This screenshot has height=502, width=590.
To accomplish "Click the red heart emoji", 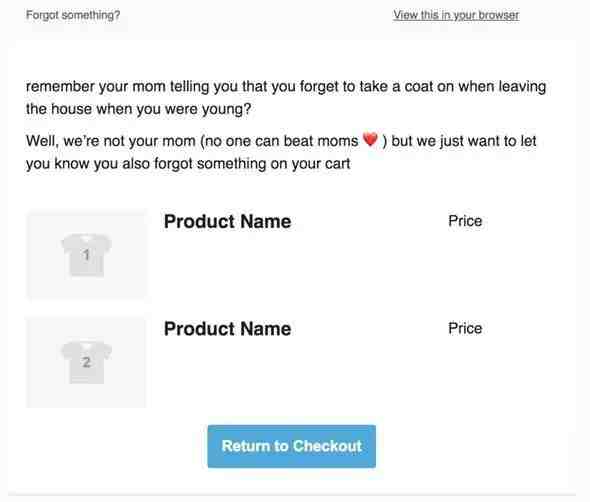I will coord(370,140).
